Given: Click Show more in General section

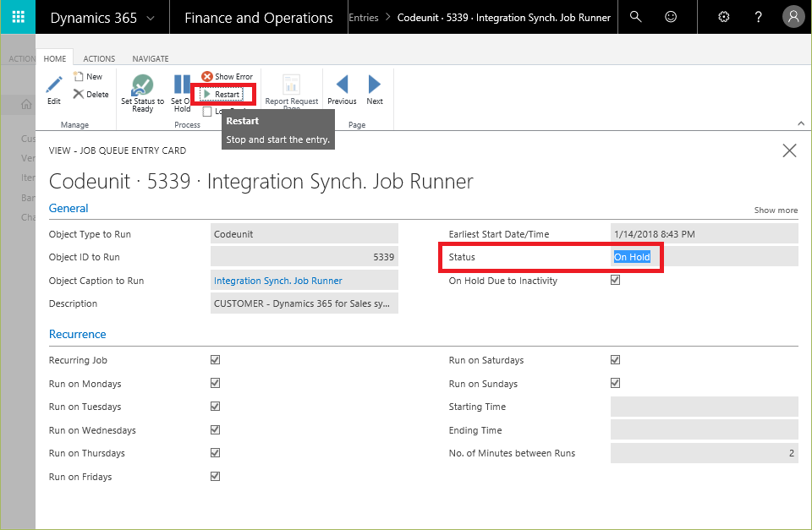Looking at the screenshot, I should coord(776,210).
